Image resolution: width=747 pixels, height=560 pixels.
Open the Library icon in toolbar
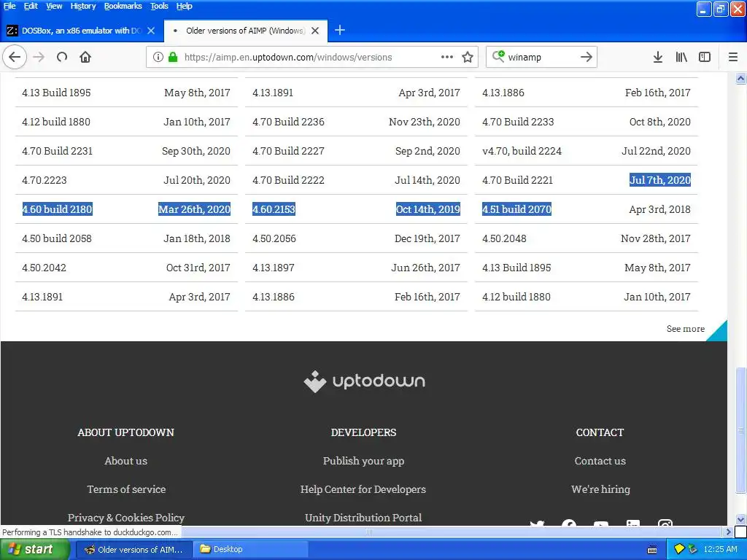click(681, 57)
